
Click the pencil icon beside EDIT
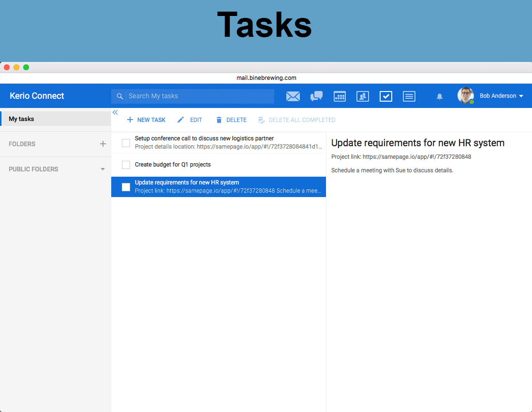click(180, 120)
